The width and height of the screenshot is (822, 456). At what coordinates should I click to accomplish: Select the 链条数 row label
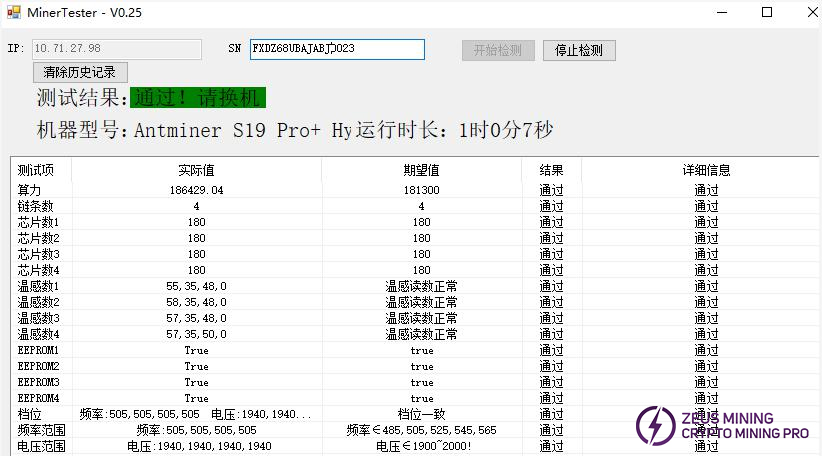point(35,207)
